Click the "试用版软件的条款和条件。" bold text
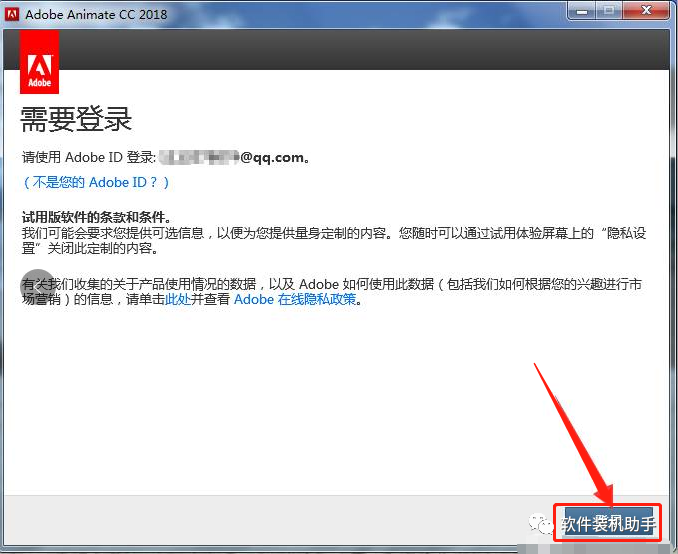The height and width of the screenshot is (554, 678). tap(96, 217)
